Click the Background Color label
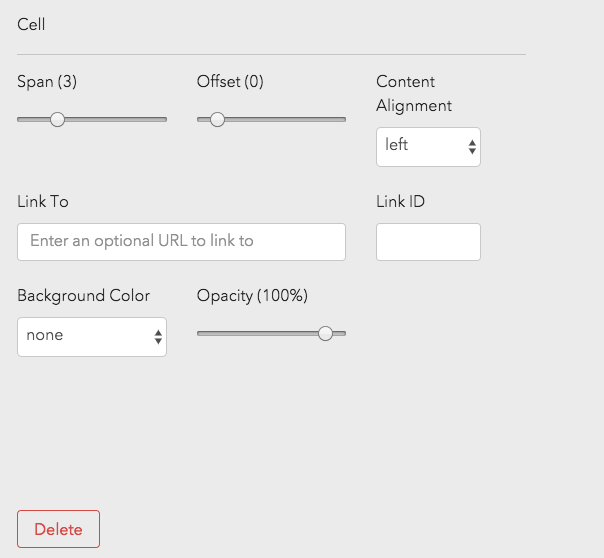Viewport: 604px width, 558px height. coord(84,295)
